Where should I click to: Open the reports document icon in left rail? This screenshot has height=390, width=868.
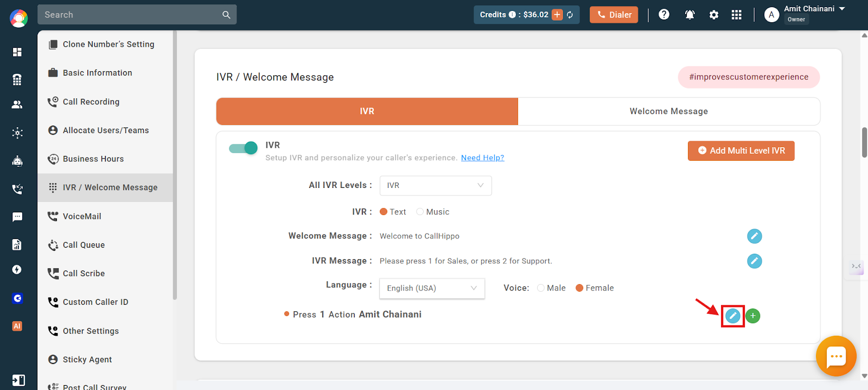click(17, 244)
